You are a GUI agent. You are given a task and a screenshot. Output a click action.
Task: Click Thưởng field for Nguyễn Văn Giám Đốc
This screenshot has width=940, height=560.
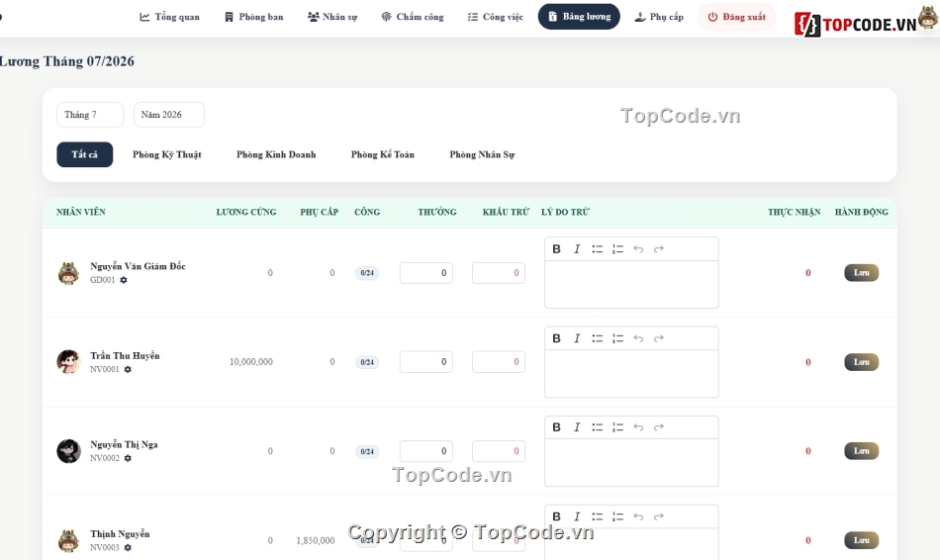[x=426, y=273]
